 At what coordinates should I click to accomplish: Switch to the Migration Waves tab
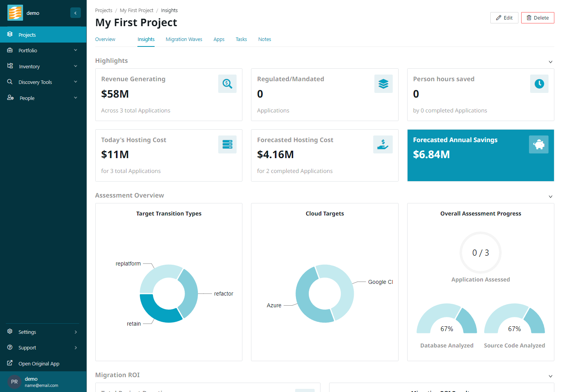(x=184, y=39)
